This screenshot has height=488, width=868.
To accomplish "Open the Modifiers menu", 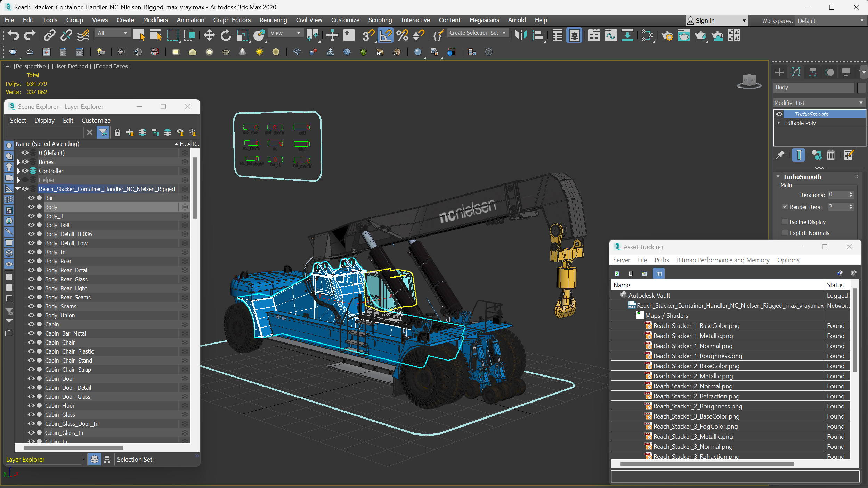I will (155, 20).
